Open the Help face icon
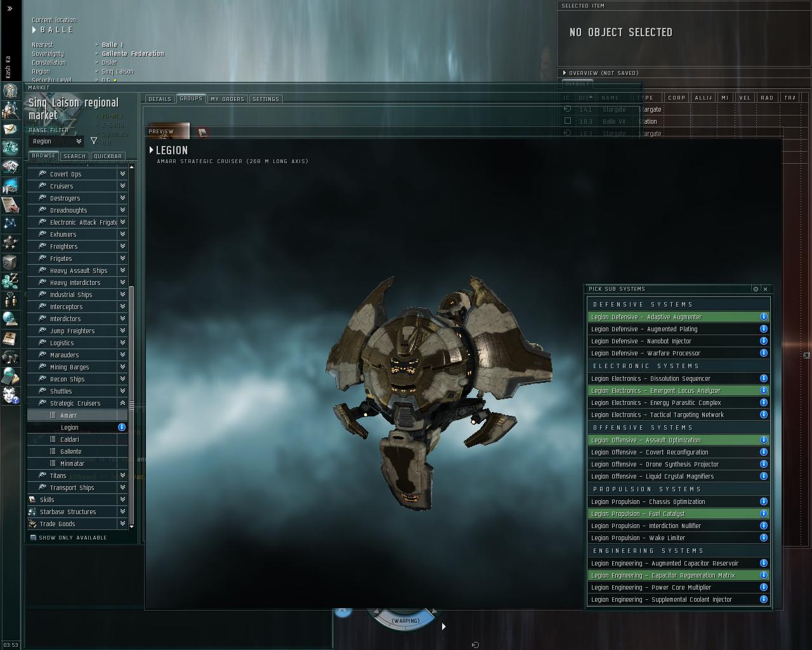 [x=10, y=395]
